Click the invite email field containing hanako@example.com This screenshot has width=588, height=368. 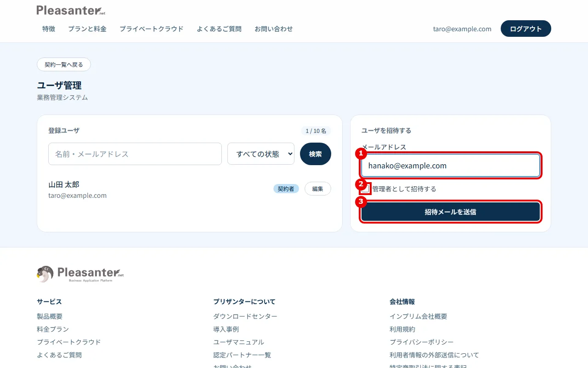(450, 166)
